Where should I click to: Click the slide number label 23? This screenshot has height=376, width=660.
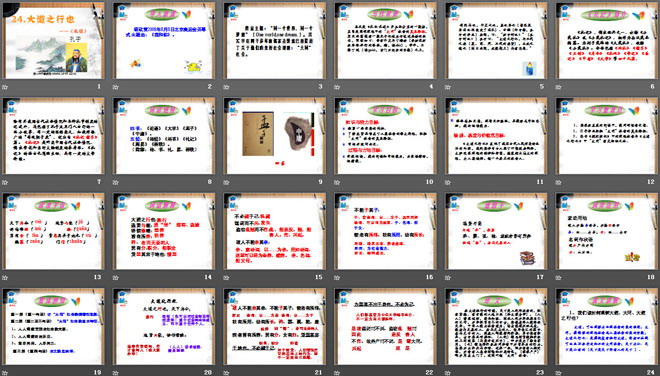[x=540, y=372]
